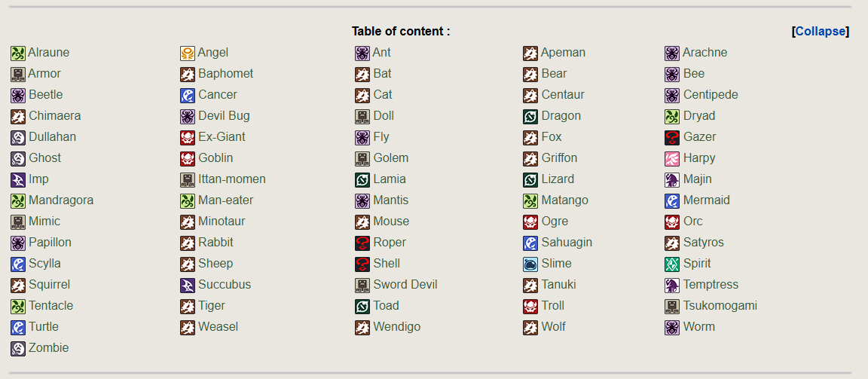The height and width of the screenshot is (379, 868).
Task: Click the purple icon beside Succubus
Action: 188,285
